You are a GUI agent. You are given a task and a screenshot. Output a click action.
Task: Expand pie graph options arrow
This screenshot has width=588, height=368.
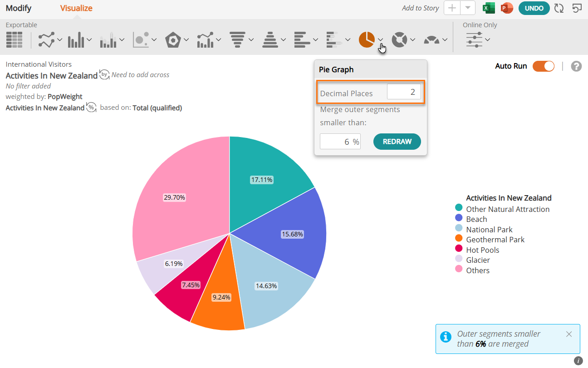pos(380,40)
